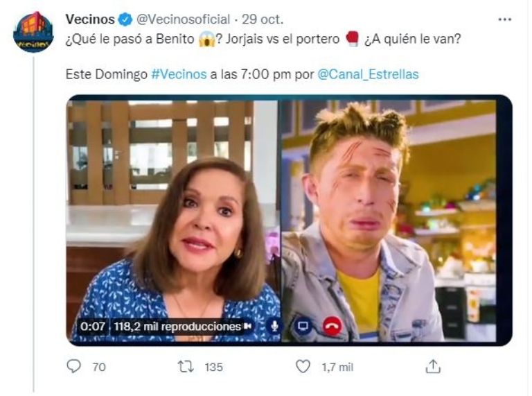Viewport: 532px width, 396px height.
Task: Open the #Vecinos hashtag
Action: [x=179, y=74]
